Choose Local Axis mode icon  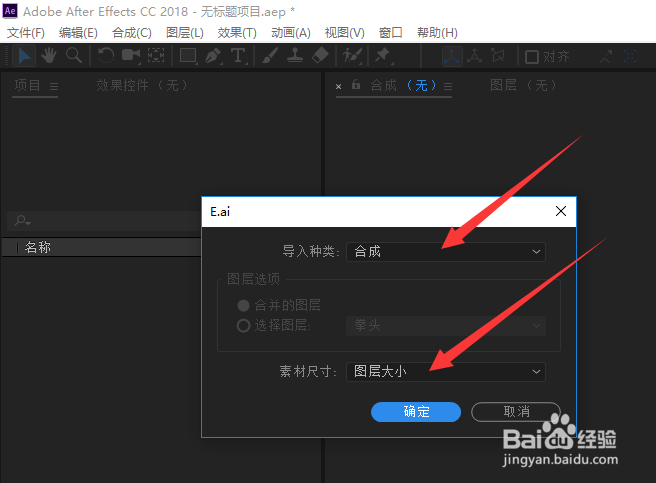[452, 56]
